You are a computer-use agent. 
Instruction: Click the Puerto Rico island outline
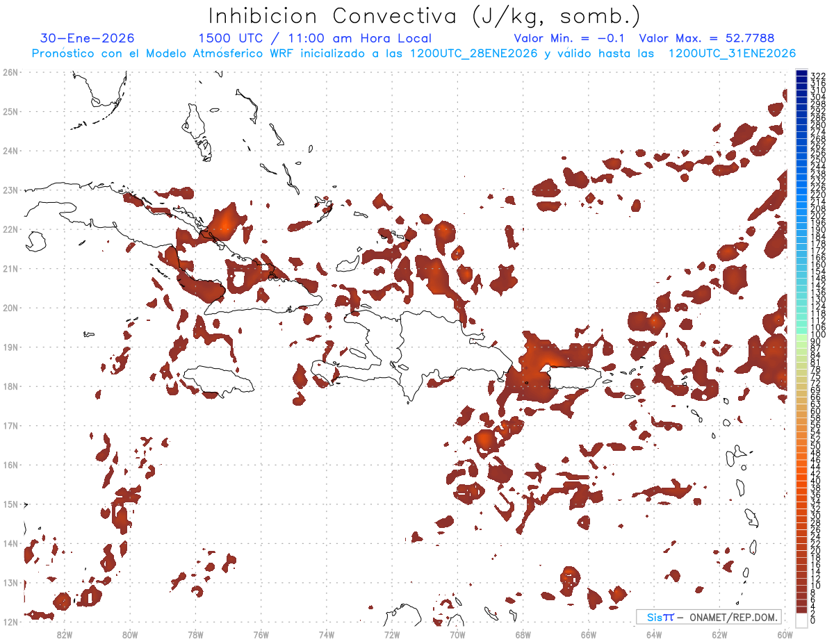[x=575, y=378]
